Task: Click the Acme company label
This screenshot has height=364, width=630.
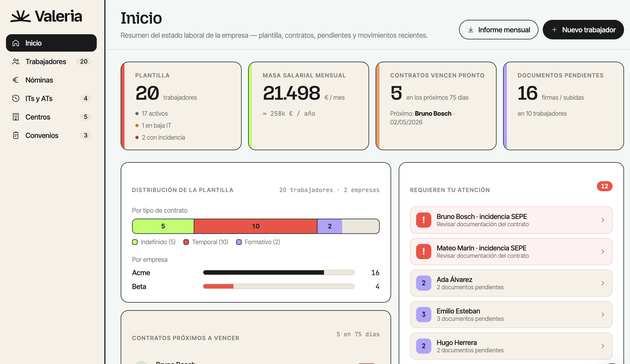Action: (141, 272)
